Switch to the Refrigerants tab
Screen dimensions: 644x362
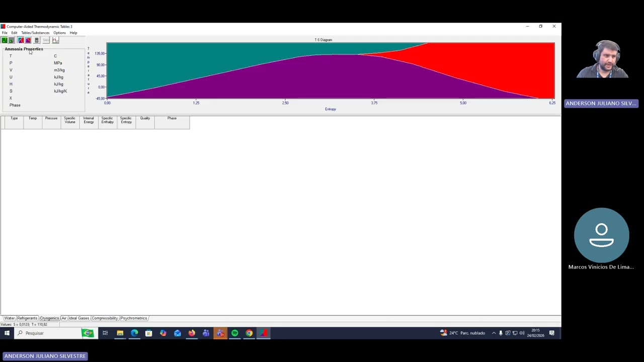pos(27,318)
